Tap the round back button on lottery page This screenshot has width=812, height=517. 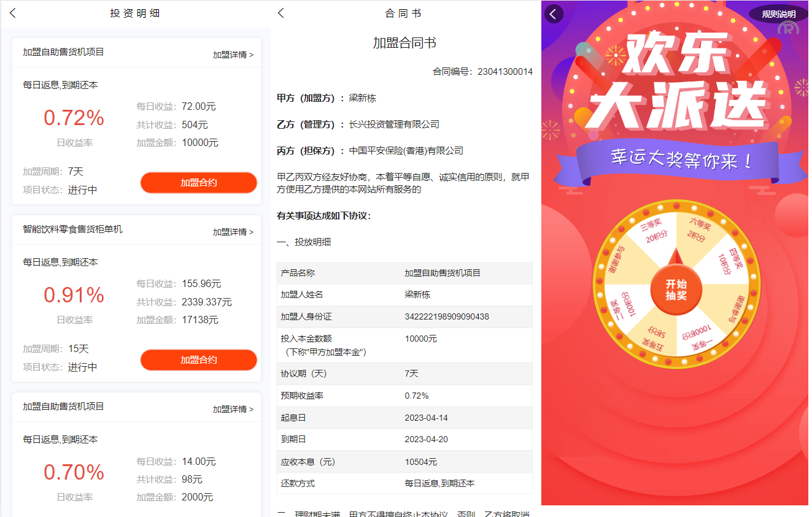point(554,14)
